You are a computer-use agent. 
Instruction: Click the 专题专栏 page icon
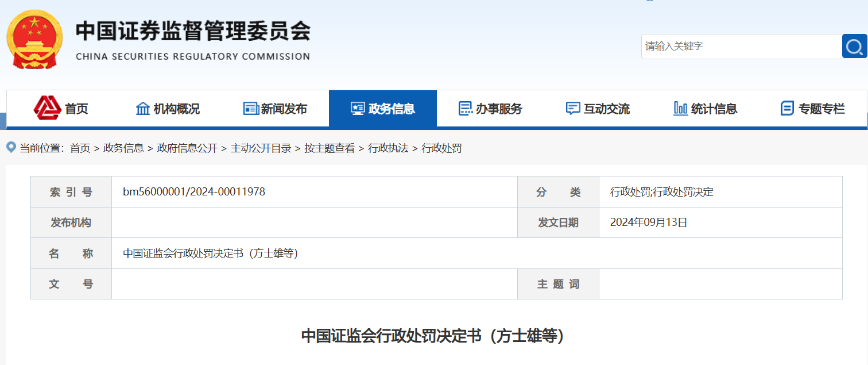click(x=787, y=108)
